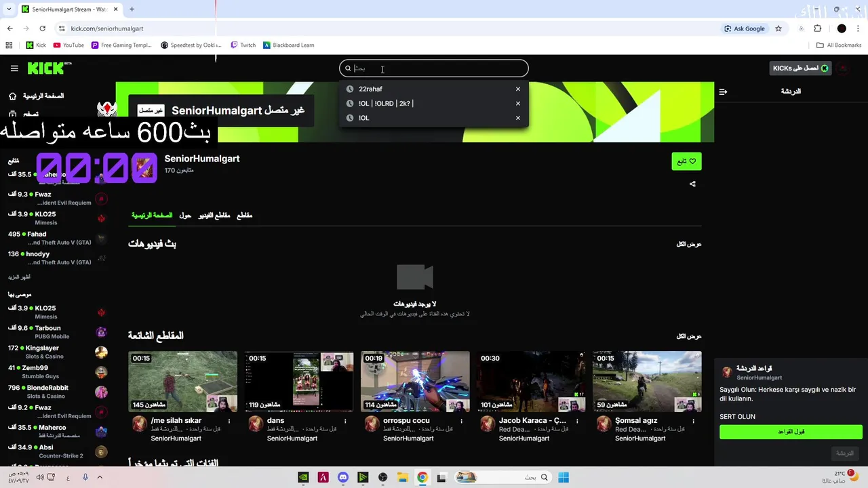Screen dimensions: 868x488
Task: Open the Kick hamburger sidebar menu
Action: [x=14, y=68]
